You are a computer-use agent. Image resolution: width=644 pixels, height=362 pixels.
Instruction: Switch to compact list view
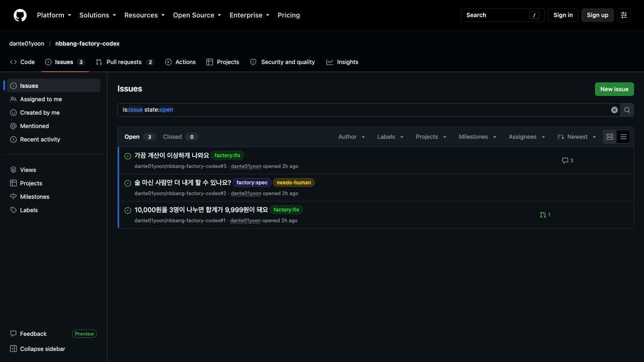pos(623,137)
